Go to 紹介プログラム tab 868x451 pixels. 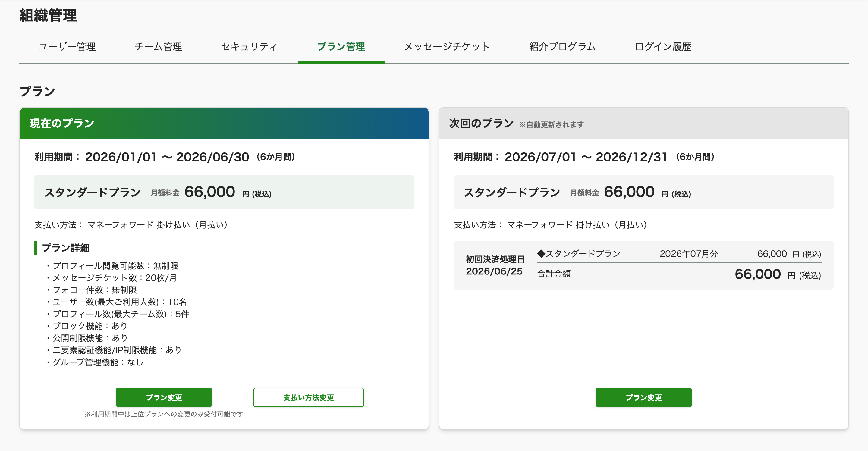(x=562, y=46)
